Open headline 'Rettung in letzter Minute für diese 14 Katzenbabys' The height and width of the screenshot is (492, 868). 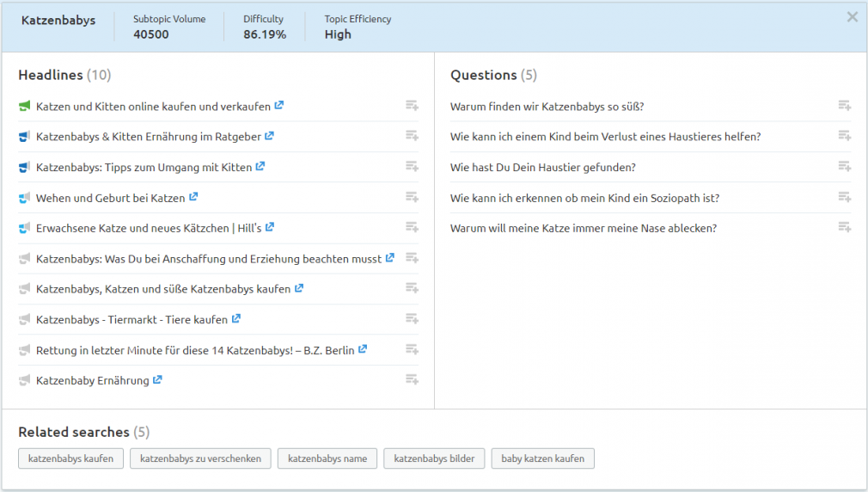tap(195, 350)
